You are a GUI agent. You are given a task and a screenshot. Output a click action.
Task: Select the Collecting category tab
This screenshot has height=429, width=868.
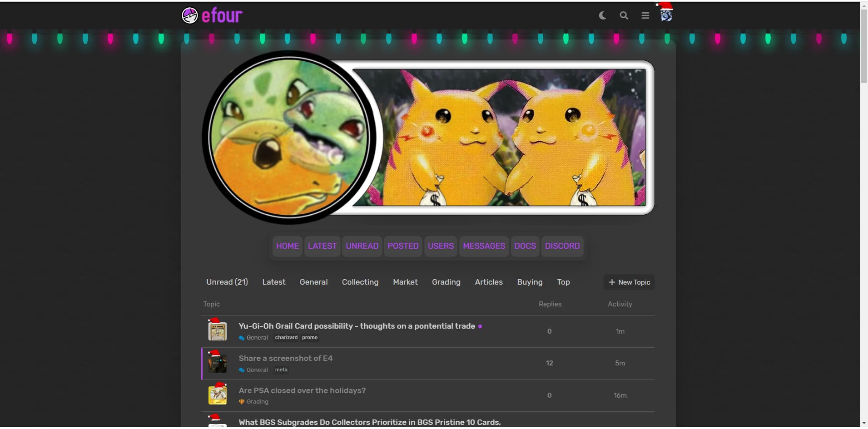pos(360,282)
